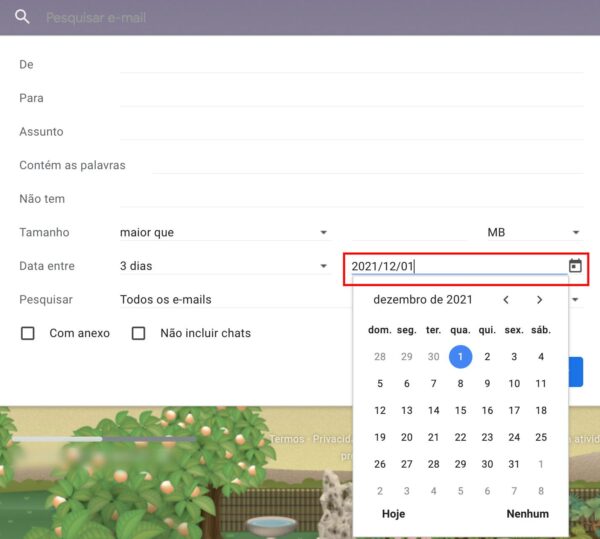The width and height of the screenshot is (600, 539).
Task: Select December 2 in the calendar
Action: pos(487,357)
